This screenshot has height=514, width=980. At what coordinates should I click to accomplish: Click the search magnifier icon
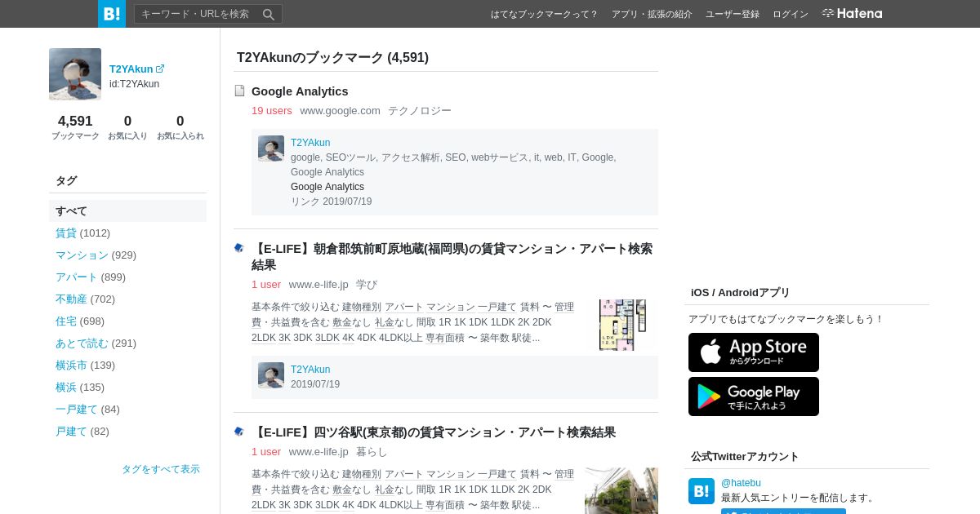[269, 14]
